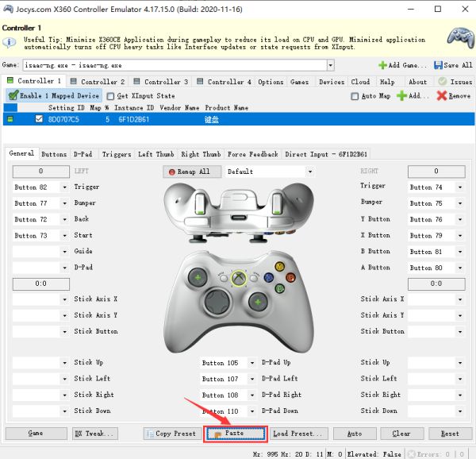Click the Paste preset button

(236, 434)
